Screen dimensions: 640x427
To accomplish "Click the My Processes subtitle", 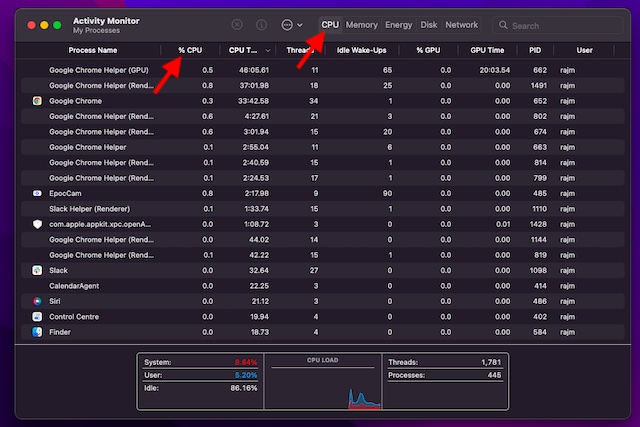I will (96, 31).
